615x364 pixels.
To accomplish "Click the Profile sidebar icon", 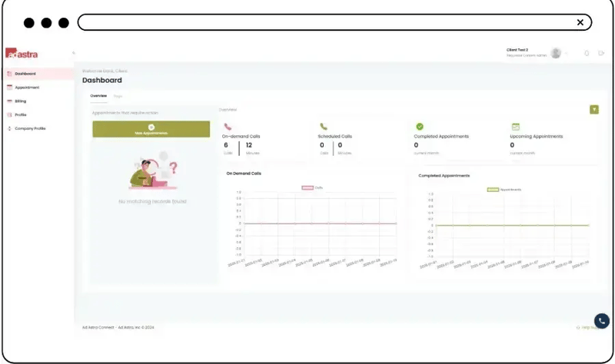I will tap(9, 114).
